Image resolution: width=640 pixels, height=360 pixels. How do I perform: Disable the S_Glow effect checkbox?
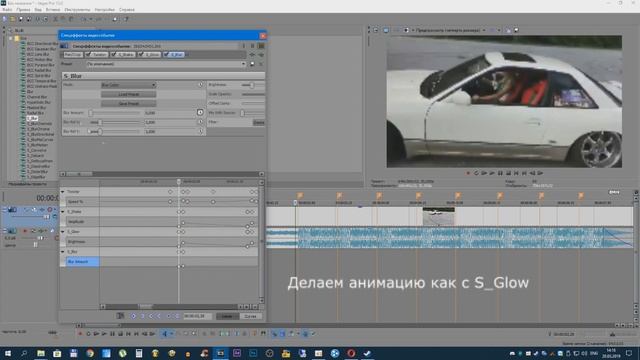click(x=140, y=54)
